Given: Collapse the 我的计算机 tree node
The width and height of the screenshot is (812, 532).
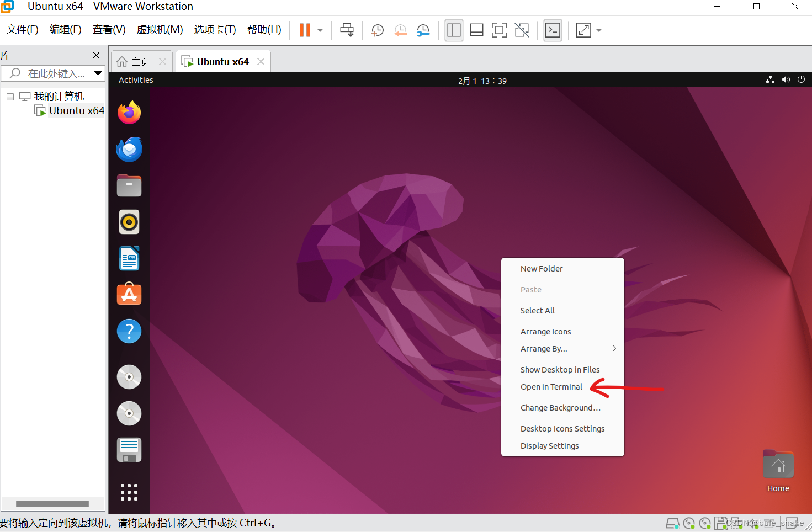Looking at the screenshot, I should tap(9, 96).
